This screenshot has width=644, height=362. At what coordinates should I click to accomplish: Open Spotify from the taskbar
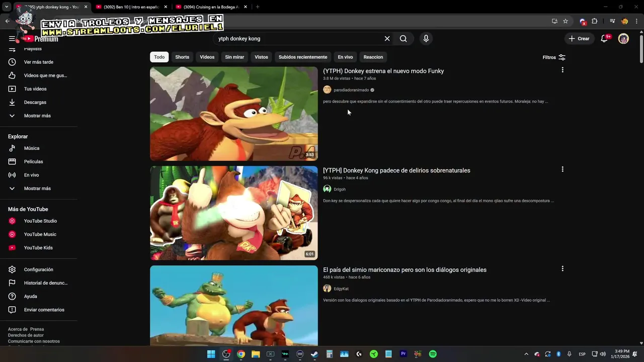[433, 354]
